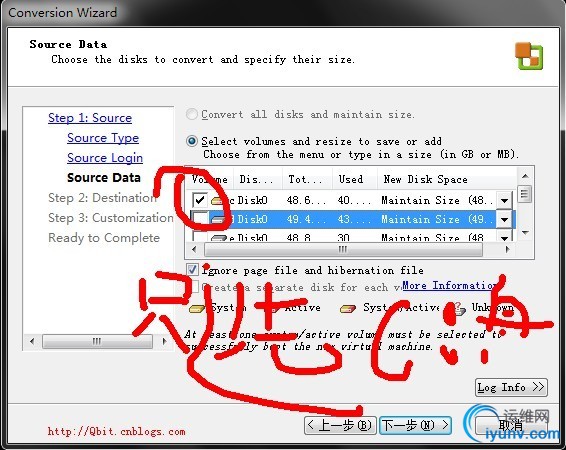Click the New Disk Space column header
This screenshot has width=566, height=450.
coord(447,179)
